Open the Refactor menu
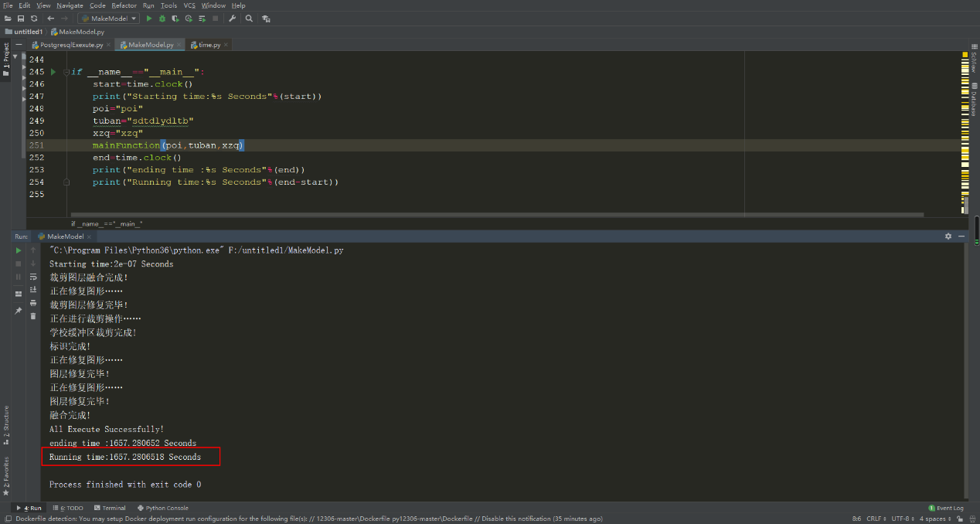 [x=124, y=5]
